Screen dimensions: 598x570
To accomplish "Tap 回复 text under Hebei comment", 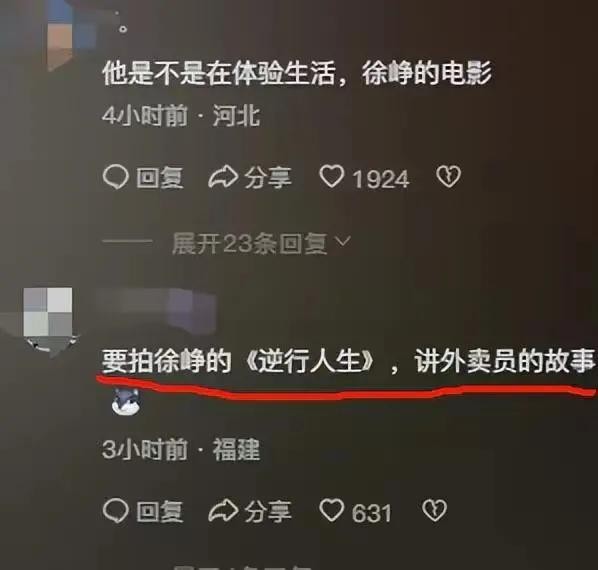I will [x=160, y=178].
